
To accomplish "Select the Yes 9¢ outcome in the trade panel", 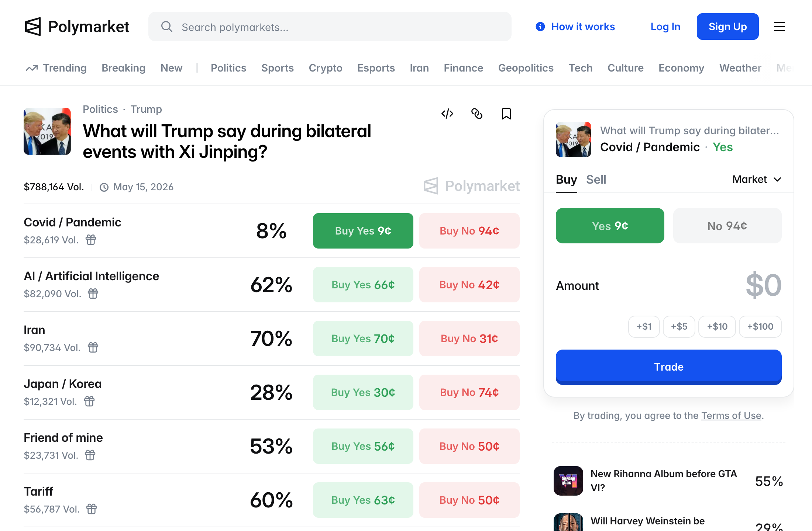I will click(x=610, y=226).
